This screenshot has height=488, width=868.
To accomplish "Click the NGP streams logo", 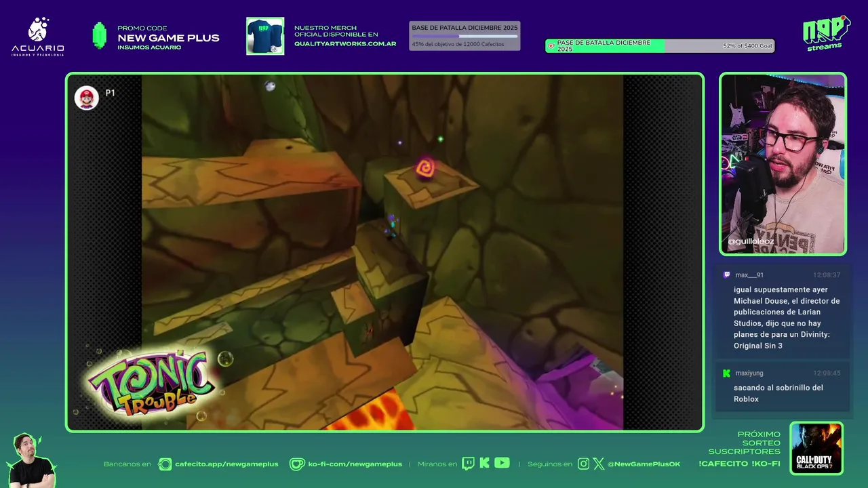I will [826, 33].
